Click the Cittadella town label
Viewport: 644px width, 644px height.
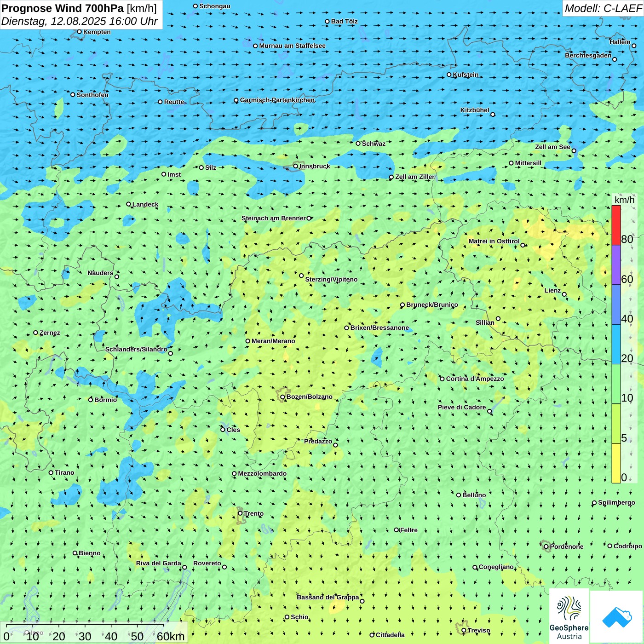(390, 635)
